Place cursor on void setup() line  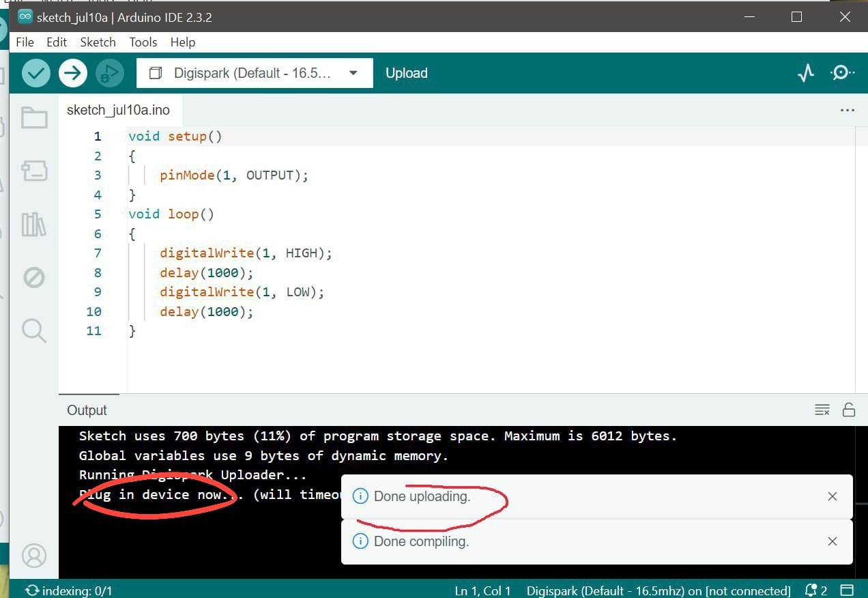point(175,137)
